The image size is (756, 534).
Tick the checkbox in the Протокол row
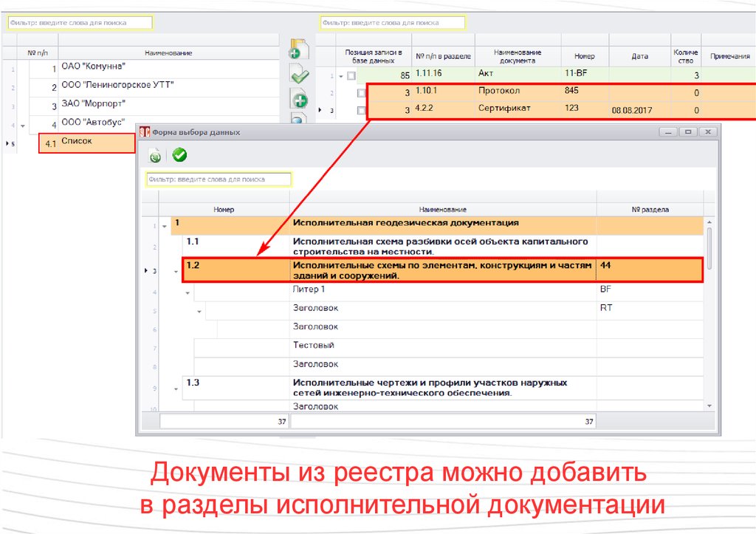point(362,93)
